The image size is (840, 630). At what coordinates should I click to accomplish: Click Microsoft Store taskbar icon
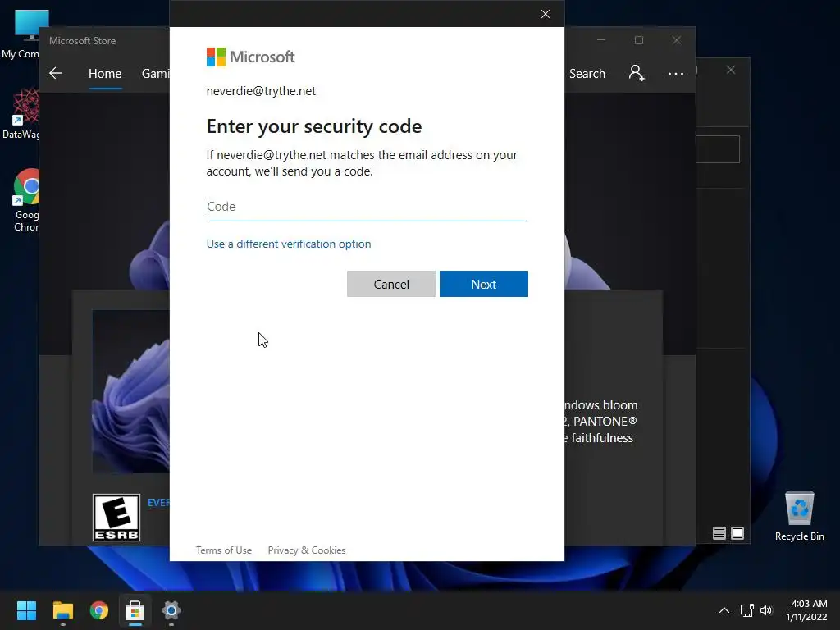click(x=135, y=610)
